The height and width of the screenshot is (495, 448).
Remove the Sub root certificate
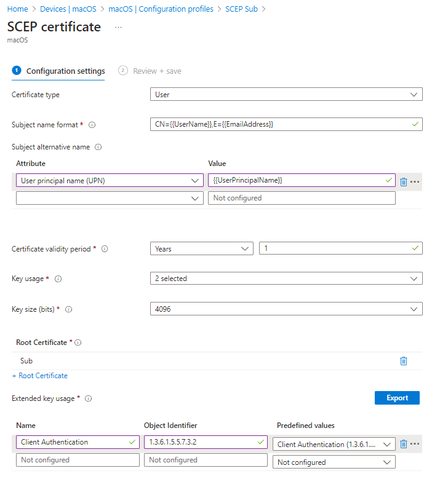[x=404, y=360]
